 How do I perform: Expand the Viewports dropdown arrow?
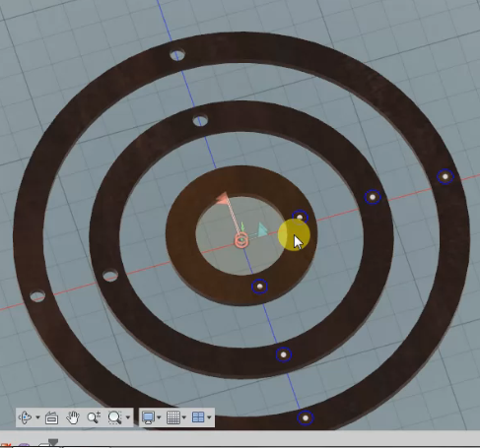click(209, 417)
